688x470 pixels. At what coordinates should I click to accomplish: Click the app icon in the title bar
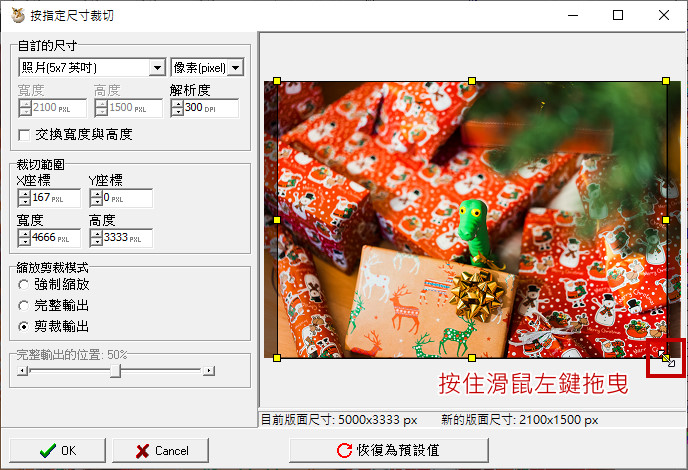click(18, 15)
